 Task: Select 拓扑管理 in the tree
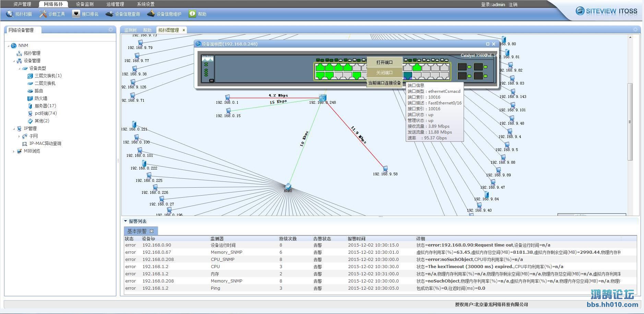pyautogui.click(x=32, y=53)
